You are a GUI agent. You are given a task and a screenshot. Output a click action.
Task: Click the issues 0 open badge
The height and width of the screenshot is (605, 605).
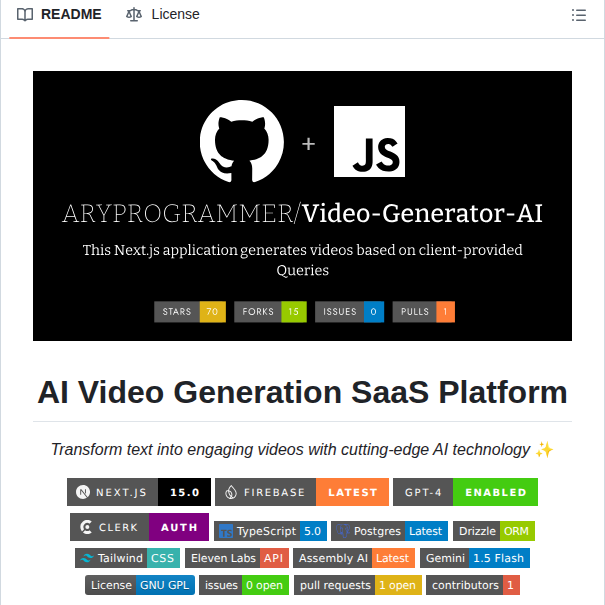(x=244, y=585)
